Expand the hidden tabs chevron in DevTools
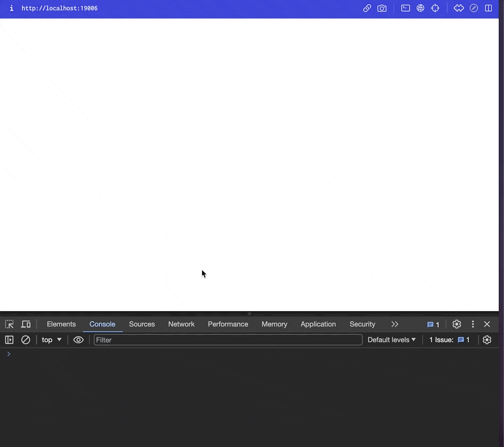The height and width of the screenshot is (447, 504). coord(395,324)
